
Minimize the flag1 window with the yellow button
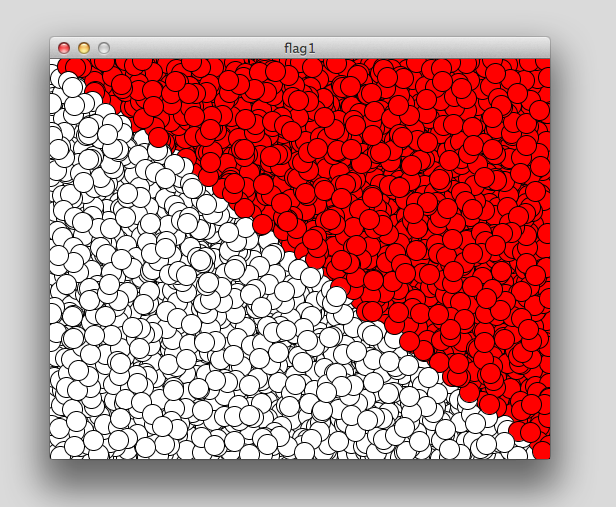84,48
